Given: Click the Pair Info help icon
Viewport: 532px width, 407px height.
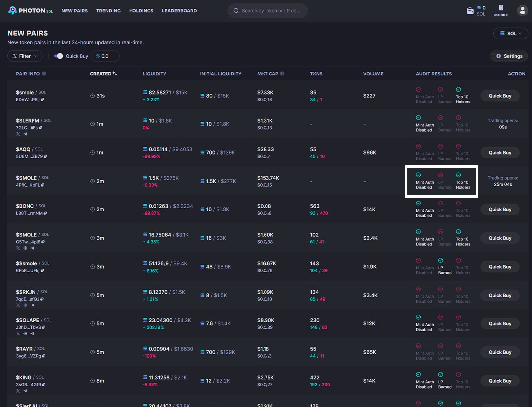Looking at the screenshot, I should point(44,74).
